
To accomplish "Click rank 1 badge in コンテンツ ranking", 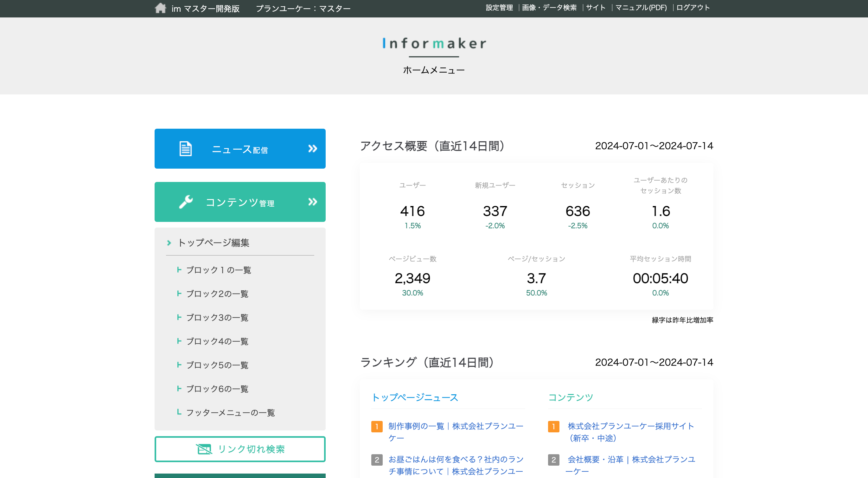I will [553, 426].
